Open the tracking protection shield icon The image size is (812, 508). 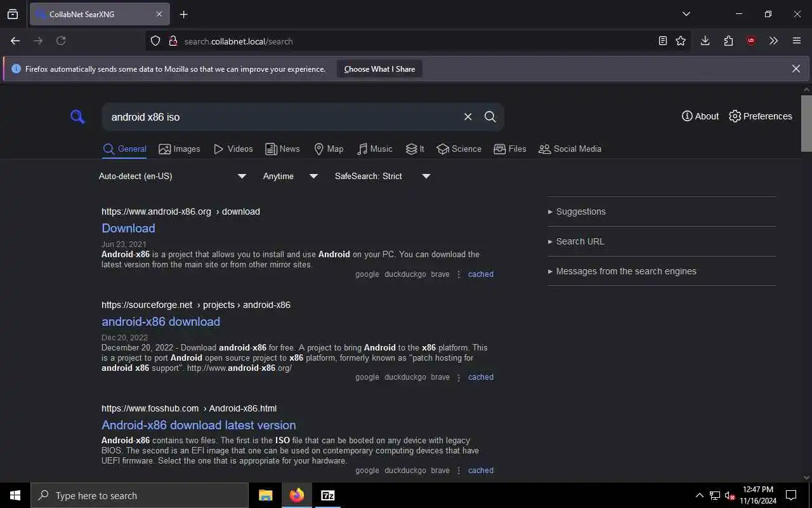(155, 41)
